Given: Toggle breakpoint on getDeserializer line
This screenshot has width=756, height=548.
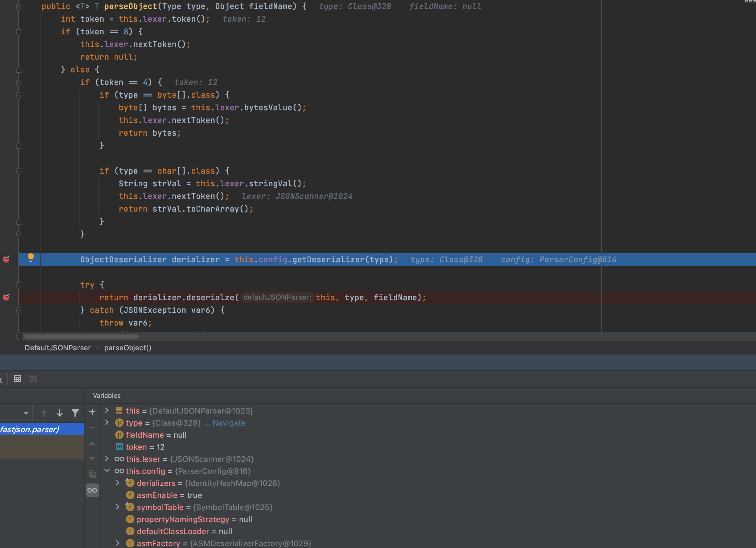Looking at the screenshot, I should point(6,259).
